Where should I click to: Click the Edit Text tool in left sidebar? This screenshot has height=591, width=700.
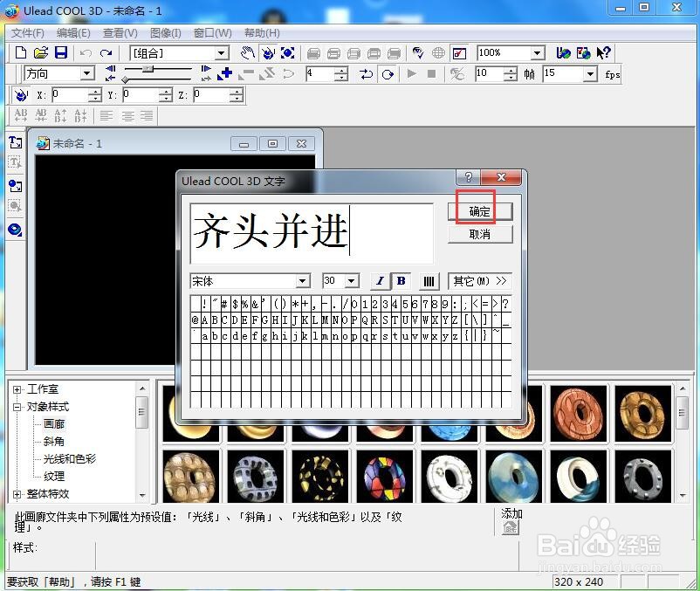[15, 162]
